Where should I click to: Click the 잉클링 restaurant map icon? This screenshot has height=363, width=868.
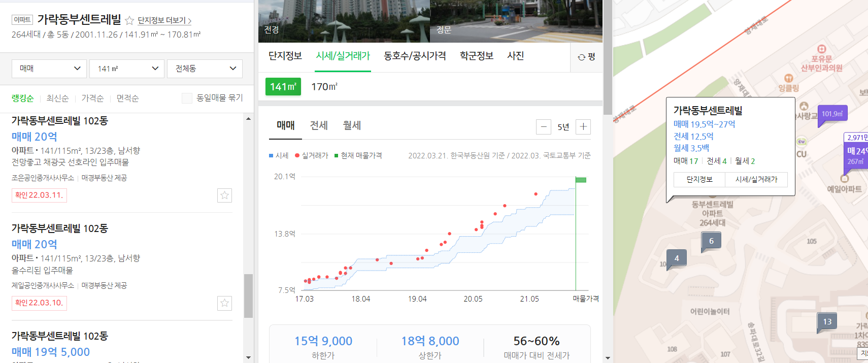[x=788, y=78]
